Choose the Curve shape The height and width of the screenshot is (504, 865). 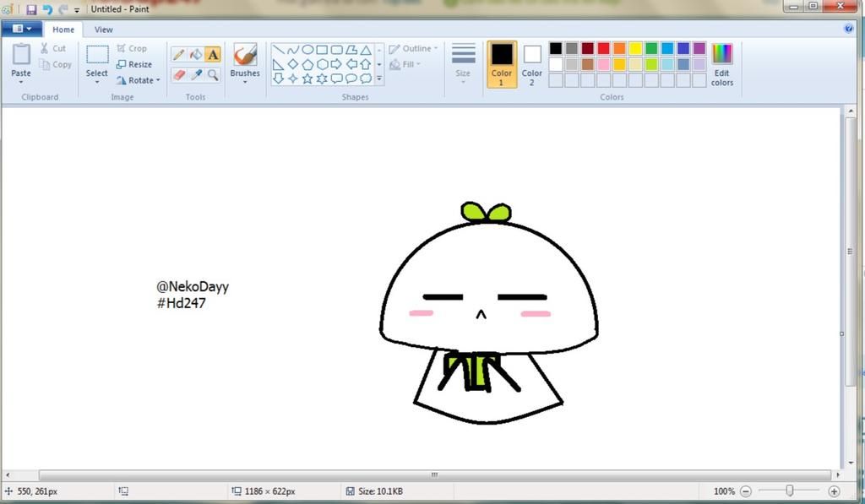pyautogui.click(x=293, y=50)
